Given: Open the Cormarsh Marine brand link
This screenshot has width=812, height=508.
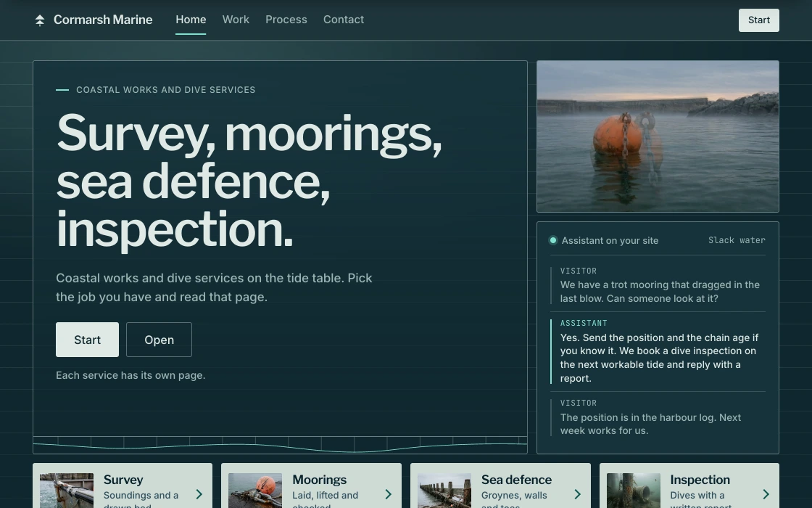Looking at the screenshot, I should (94, 20).
